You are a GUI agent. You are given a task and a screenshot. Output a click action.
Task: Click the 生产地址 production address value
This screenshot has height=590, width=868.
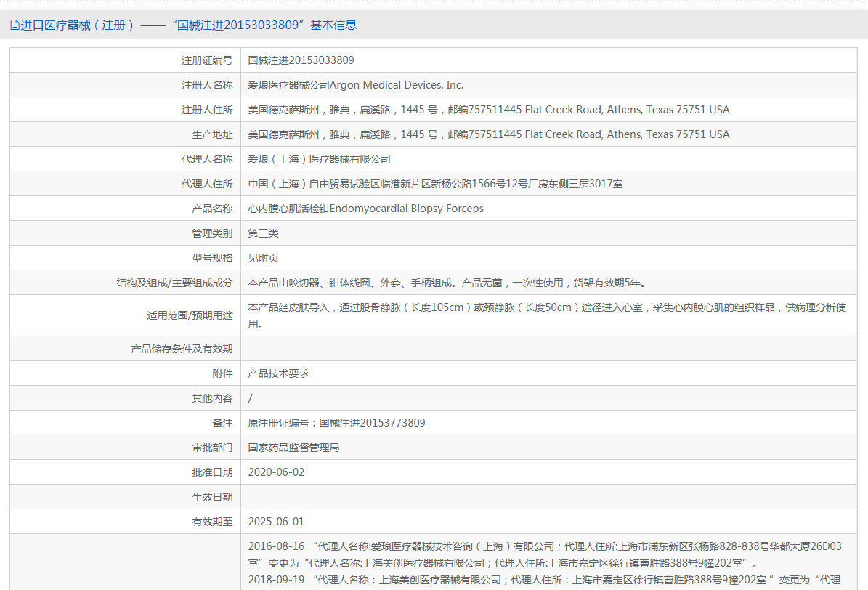pos(488,134)
